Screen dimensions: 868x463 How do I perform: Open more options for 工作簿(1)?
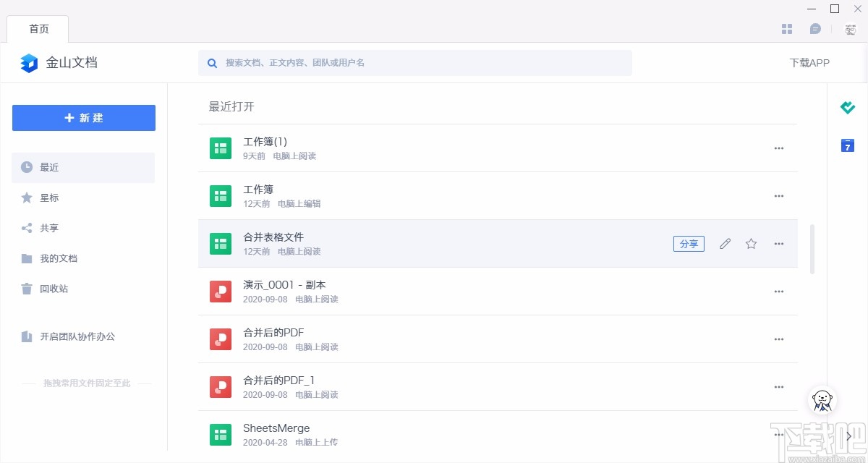(x=779, y=148)
